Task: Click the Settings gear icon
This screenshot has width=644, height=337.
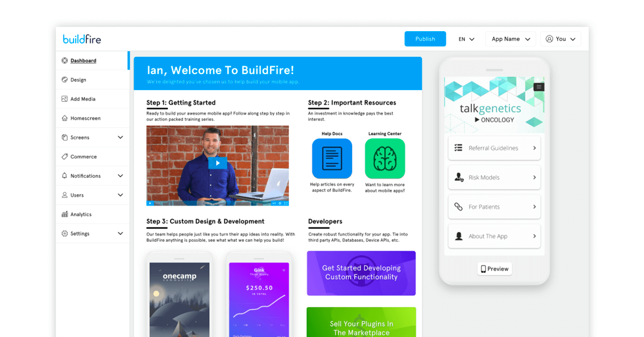Action: pyautogui.click(x=64, y=234)
